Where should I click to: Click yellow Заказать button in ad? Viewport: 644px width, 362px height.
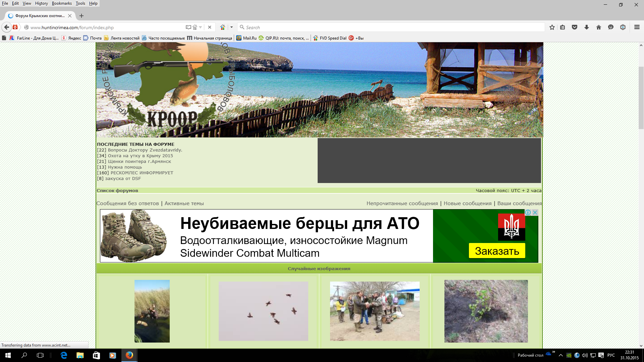[497, 251]
